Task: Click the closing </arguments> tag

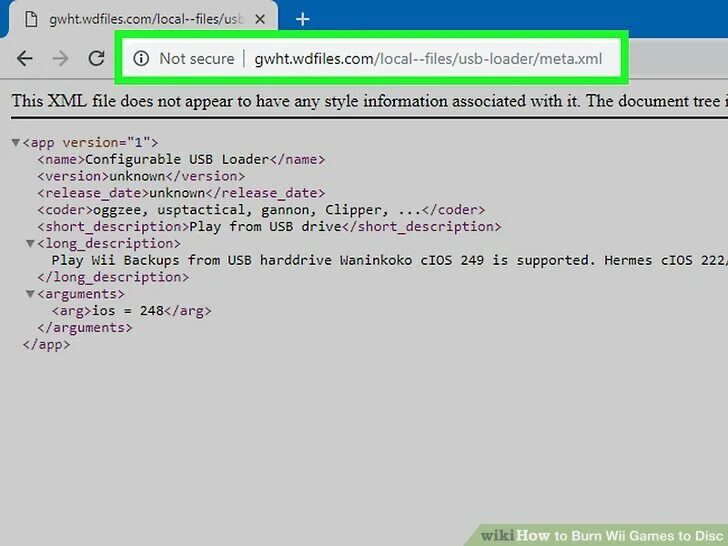Action: pos(85,327)
